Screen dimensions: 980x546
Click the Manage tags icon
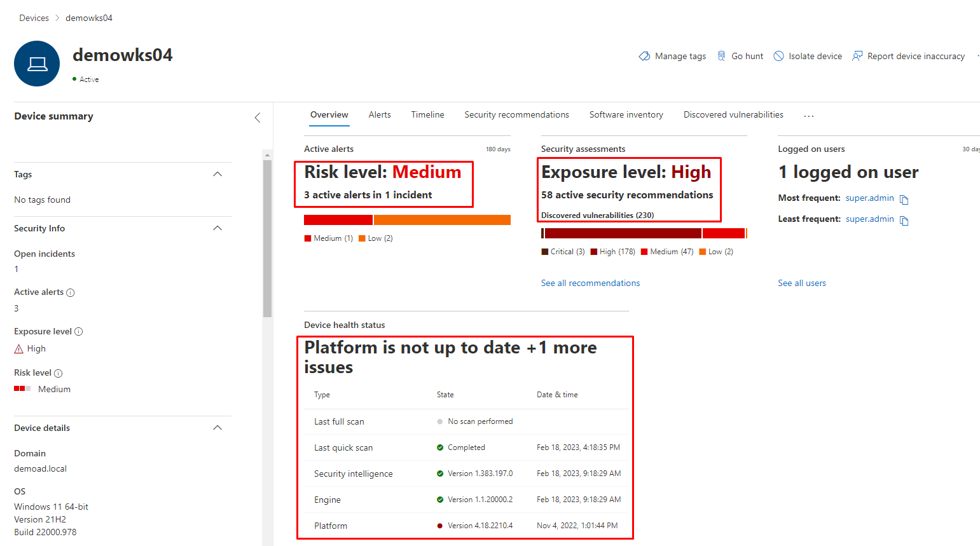(644, 56)
